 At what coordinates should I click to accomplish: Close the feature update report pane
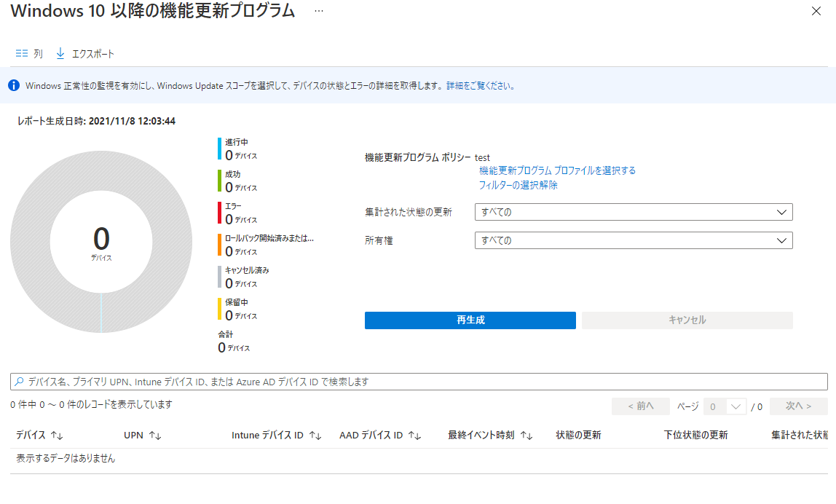pos(816,11)
